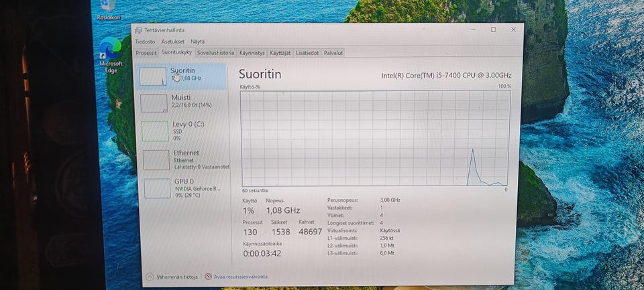
Task: Click the Levy 0 mini graph thumbnail
Action: (155, 131)
